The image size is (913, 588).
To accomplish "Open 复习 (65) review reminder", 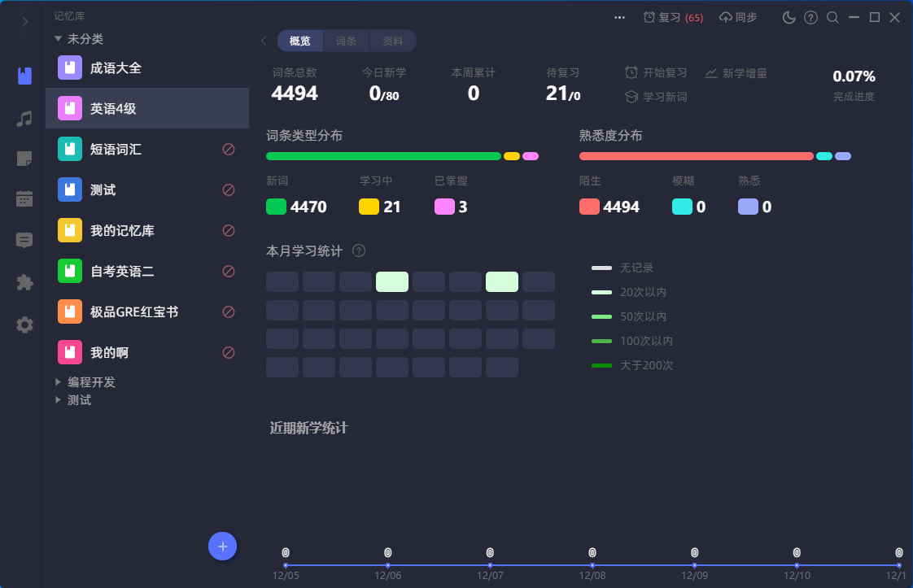I will coord(673,17).
